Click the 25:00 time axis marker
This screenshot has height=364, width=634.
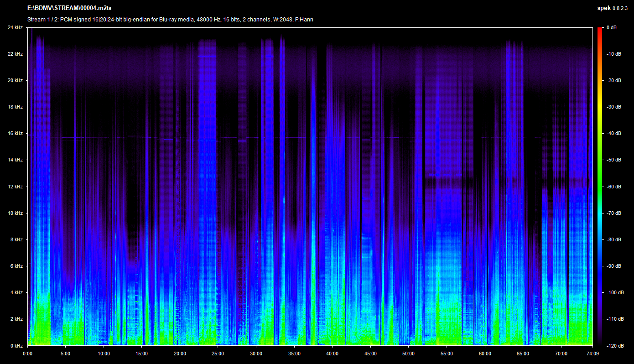(x=218, y=354)
